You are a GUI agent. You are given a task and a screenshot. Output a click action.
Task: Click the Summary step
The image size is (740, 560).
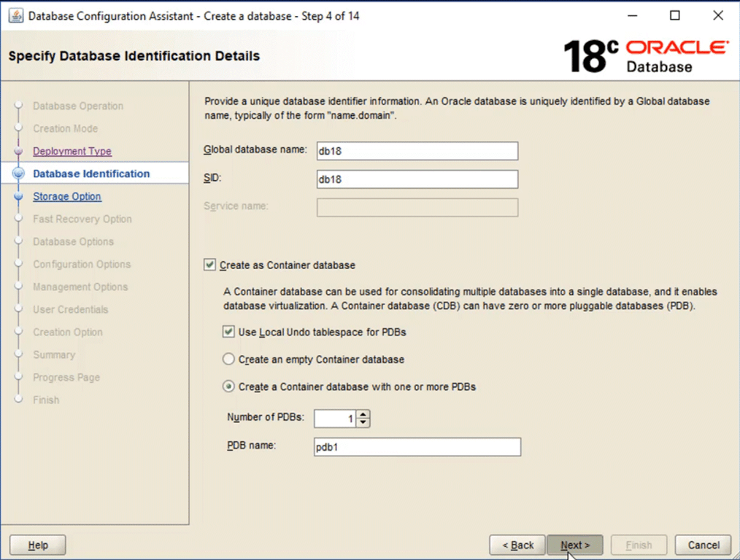[x=54, y=354]
